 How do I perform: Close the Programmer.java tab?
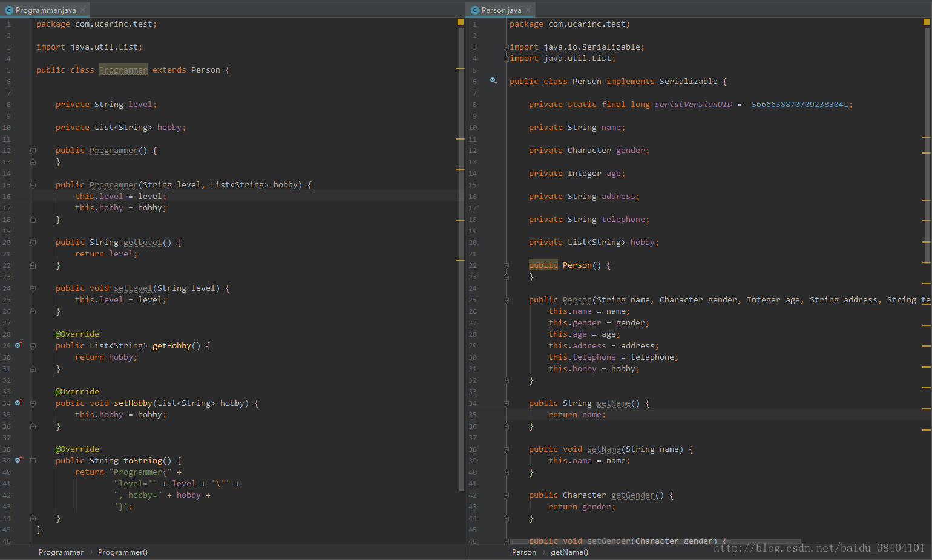coord(83,10)
